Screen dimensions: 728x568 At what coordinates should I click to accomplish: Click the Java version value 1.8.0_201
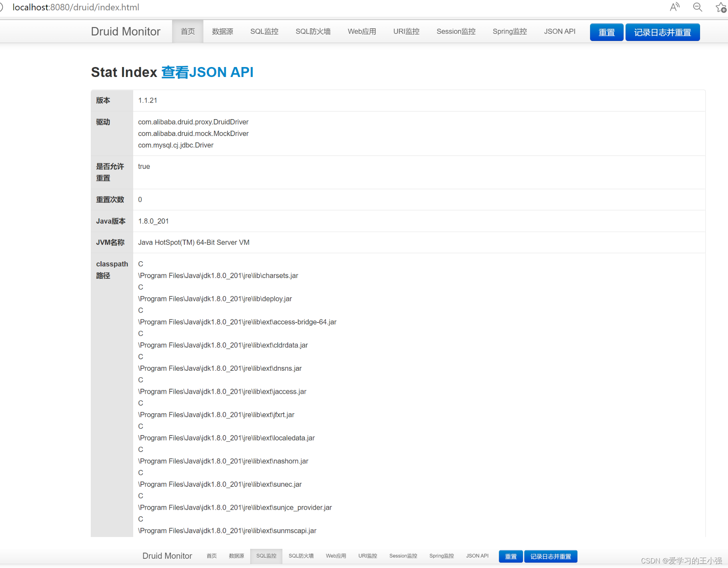(x=153, y=221)
